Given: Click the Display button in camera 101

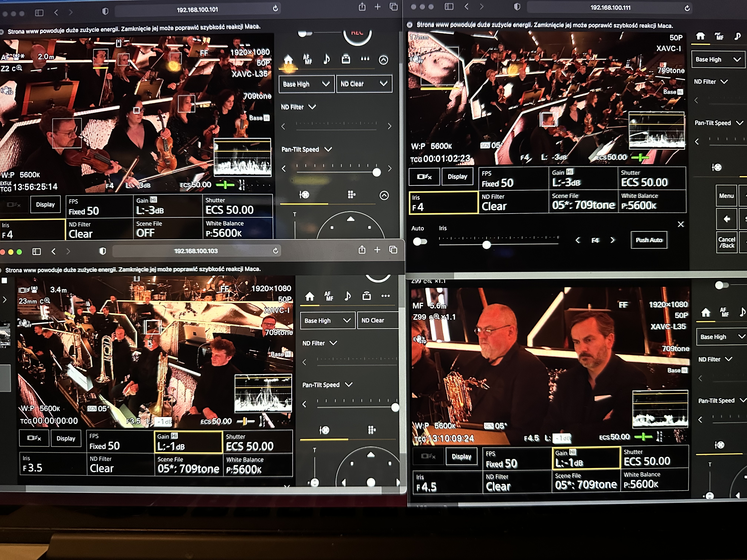Looking at the screenshot, I should (46, 205).
